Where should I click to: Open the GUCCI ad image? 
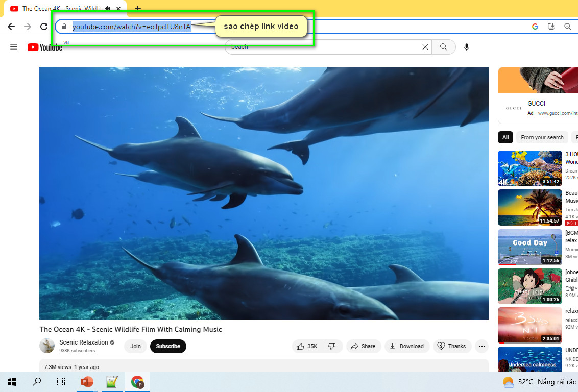(x=538, y=80)
